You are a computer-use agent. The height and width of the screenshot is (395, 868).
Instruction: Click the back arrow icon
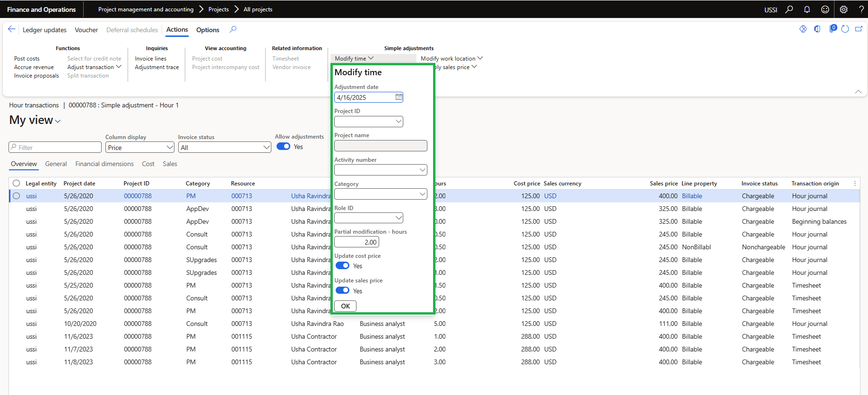(x=12, y=29)
